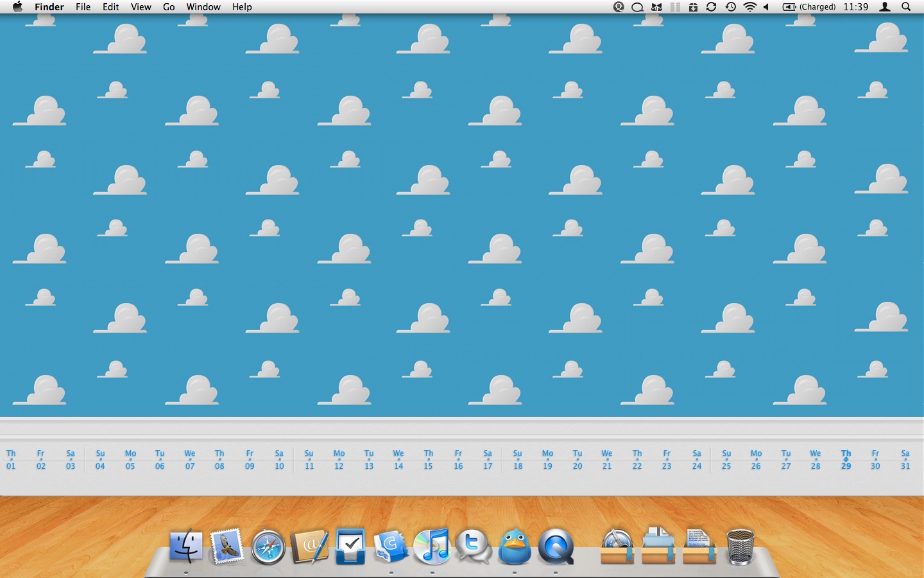
Task: Open the View menu
Action: click(x=141, y=7)
